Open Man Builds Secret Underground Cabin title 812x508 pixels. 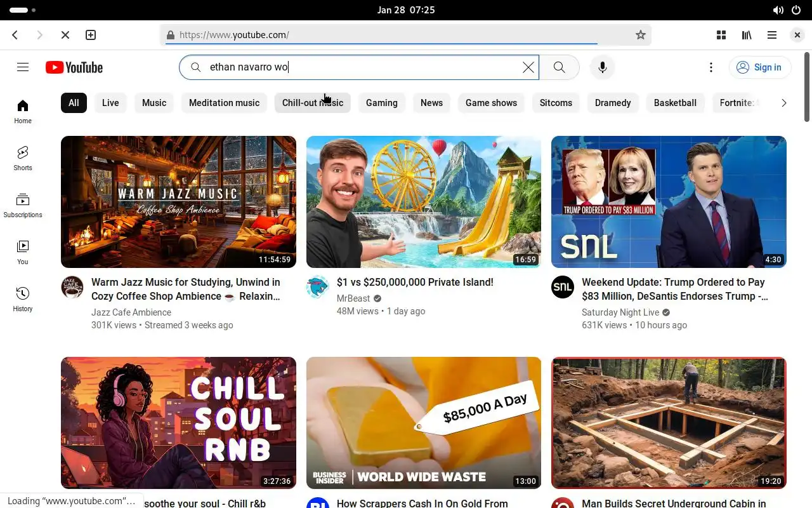point(674,503)
